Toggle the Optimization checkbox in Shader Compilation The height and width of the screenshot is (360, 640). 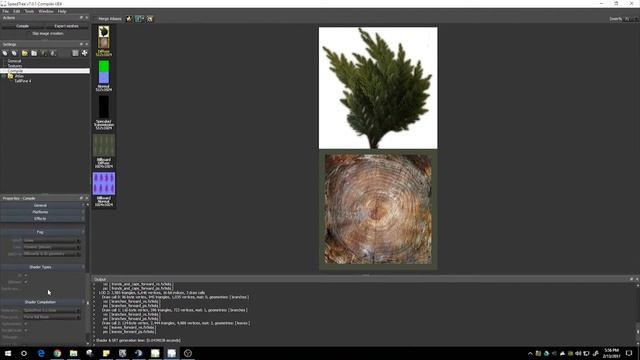tap(26, 324)
